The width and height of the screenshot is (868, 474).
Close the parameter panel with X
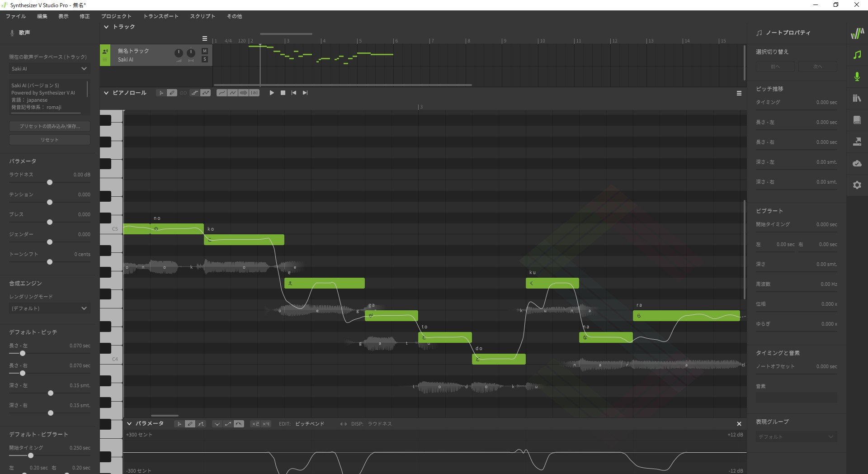[739, 424]
